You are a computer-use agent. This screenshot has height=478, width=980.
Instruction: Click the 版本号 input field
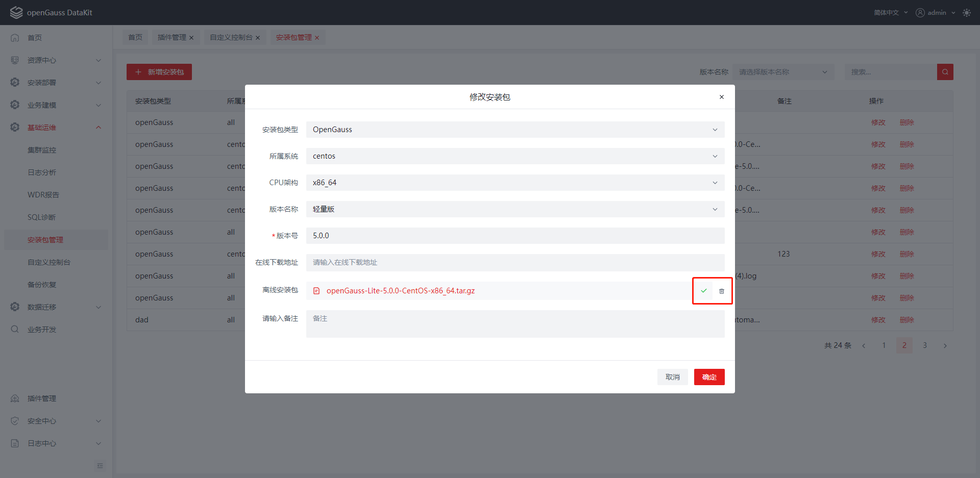tap(515, 236)
